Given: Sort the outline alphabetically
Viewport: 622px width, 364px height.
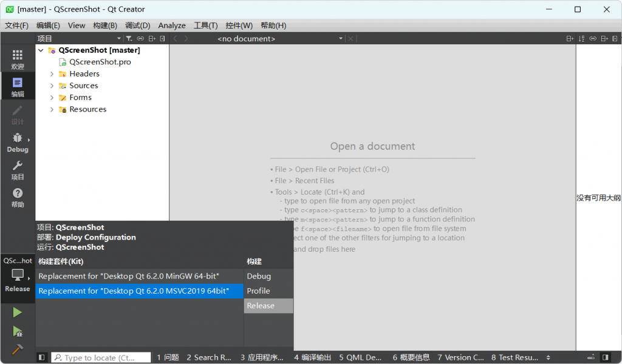Looking at the screenshot, I should point(581,38).
